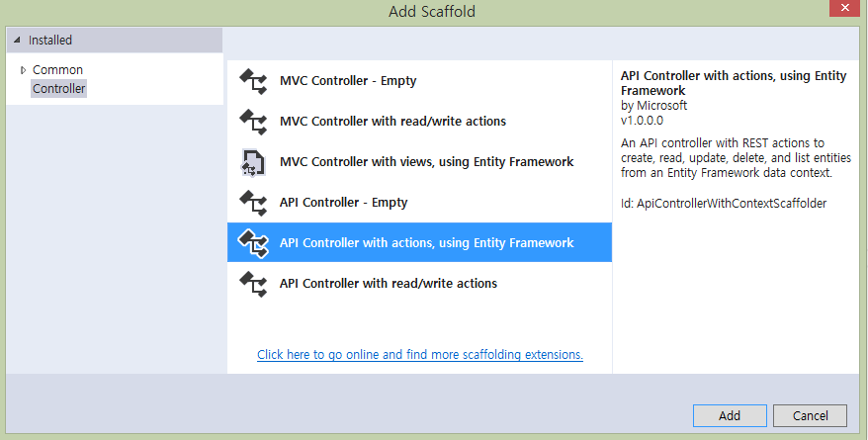The width and height of the screenshot is (868, 440).
Task: Collapse the Installed tree arrow
Action: [x=17, y=40]
